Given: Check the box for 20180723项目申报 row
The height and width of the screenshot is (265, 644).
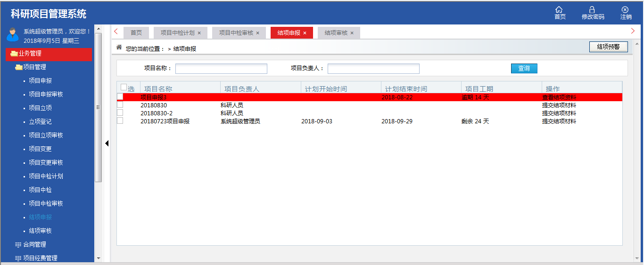Looking at the screenshot, I should tap(120, 120).
